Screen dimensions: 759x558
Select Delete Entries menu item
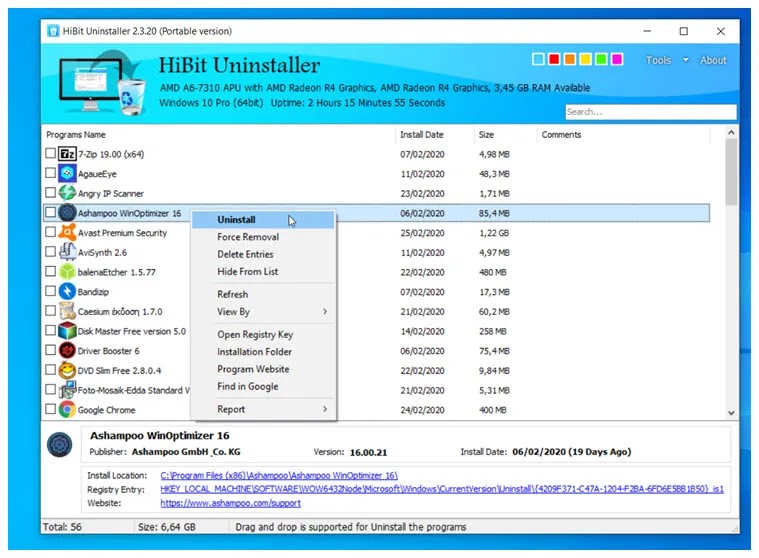click(263, 255)
